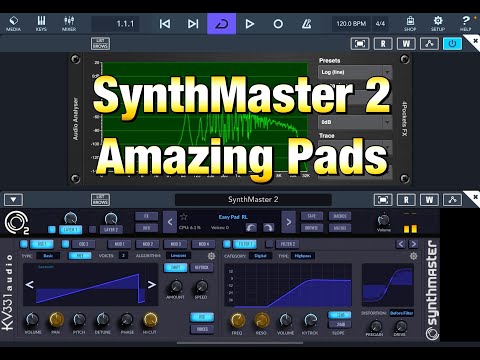Click the SynthMaster circular logo icon
The height and width of the screenshot is (360, 480).
17,223
